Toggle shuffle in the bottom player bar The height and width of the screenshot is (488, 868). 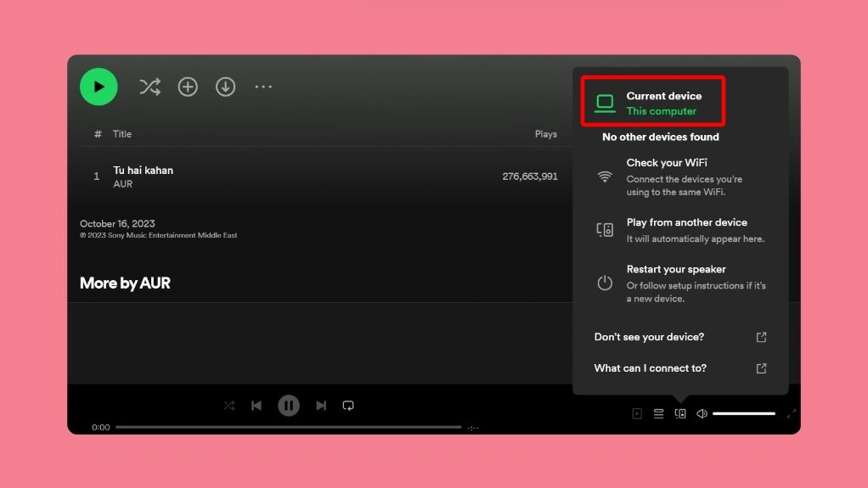[x=229, y=406]
